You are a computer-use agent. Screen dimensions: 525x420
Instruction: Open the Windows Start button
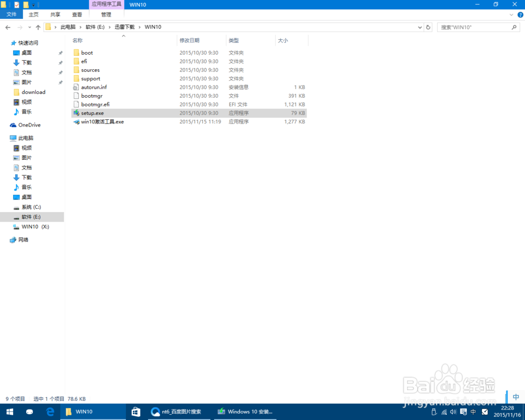click(9, 412)
